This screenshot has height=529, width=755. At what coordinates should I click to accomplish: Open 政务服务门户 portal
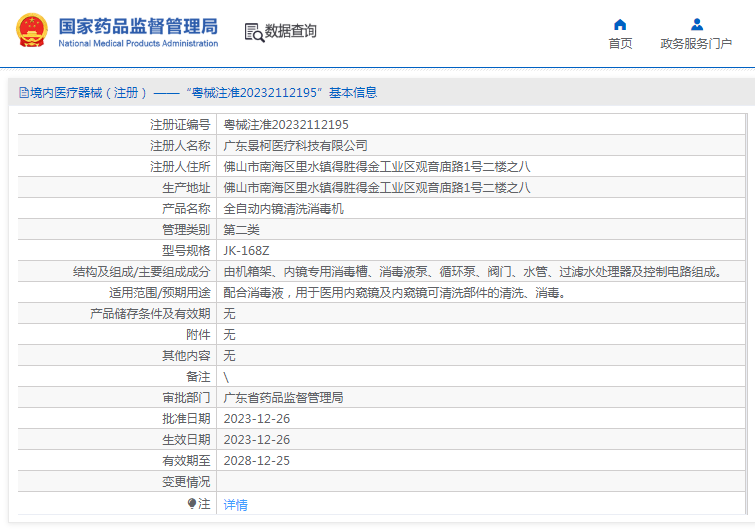pyautogui.click(x=696, y=43)
